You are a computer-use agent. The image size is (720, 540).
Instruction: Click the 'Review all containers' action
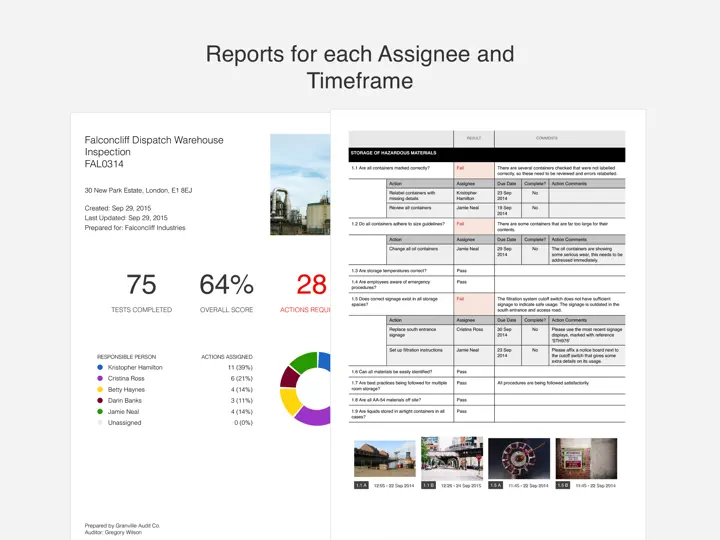click(x=410, y=208)
